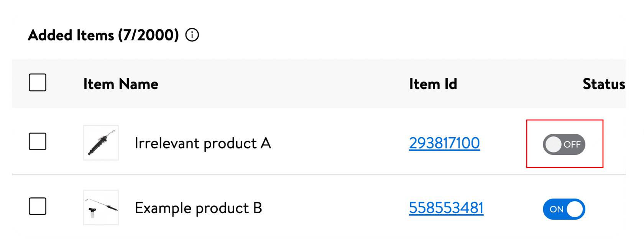Image resolution: width=644 pixels, height=248 pixels.
Task: Click the thumbnail image of Example product B
Action: pyautogui.click(x=101, y=207)
